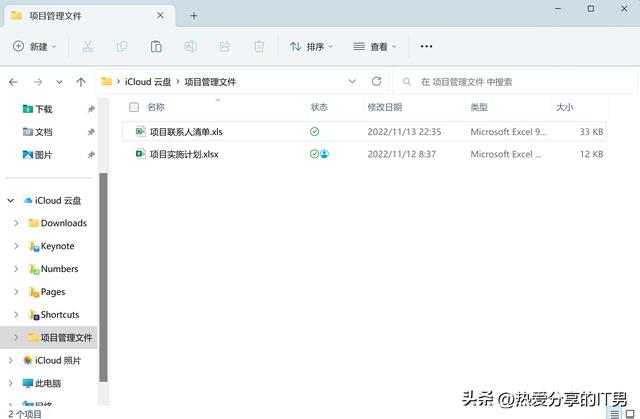Unpin 下载 using its pin icon
This screenshot has width=640, height=419.
click(x=91, y=109)
